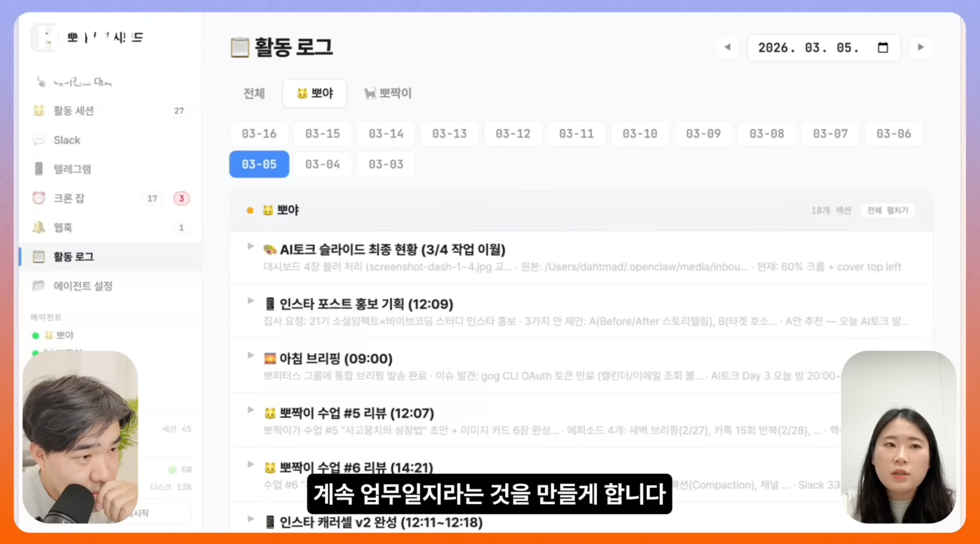Go to previous day with left arrow

coord(726,48)
